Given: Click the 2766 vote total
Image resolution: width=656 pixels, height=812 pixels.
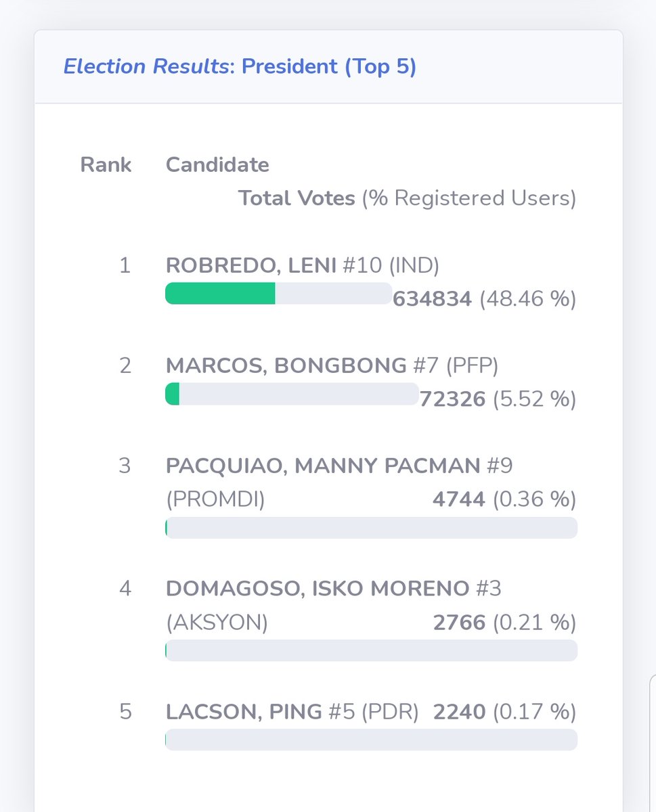Looking at the screenshot, I should pyautogui.click(x=459, y=622).
